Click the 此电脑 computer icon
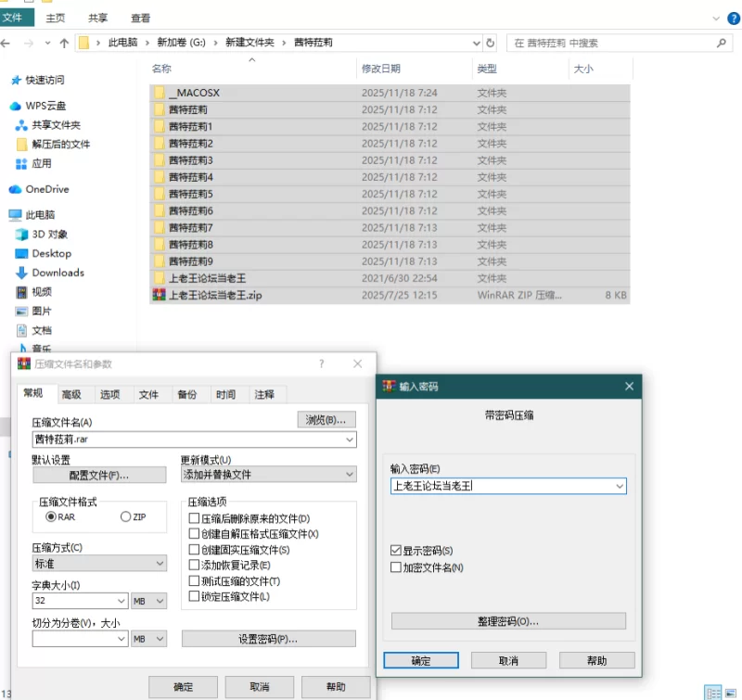The width and height of the screenshot is (742, 700). pos(15,215)
